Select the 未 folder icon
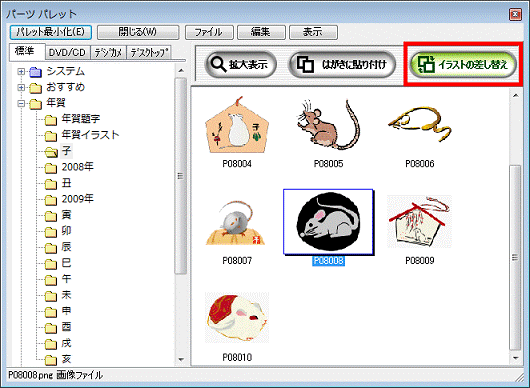Screen dimensions: 530x388 tap(51, 296)
